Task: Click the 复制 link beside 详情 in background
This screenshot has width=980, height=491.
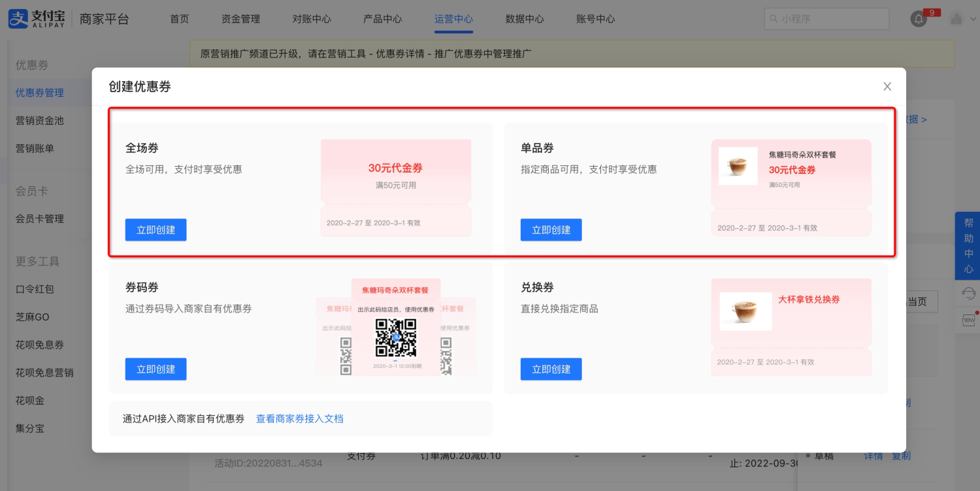Action: point(901,456)
